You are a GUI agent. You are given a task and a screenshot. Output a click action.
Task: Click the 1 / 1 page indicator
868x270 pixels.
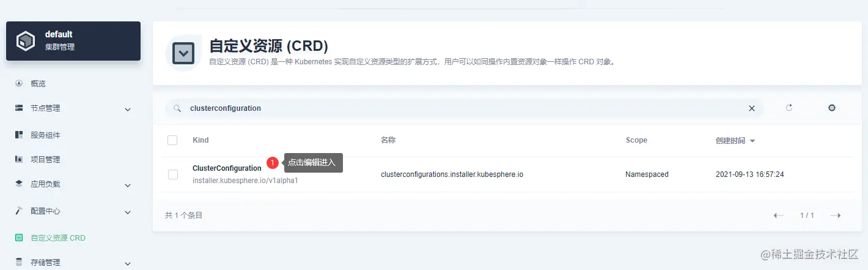[807, 216]
